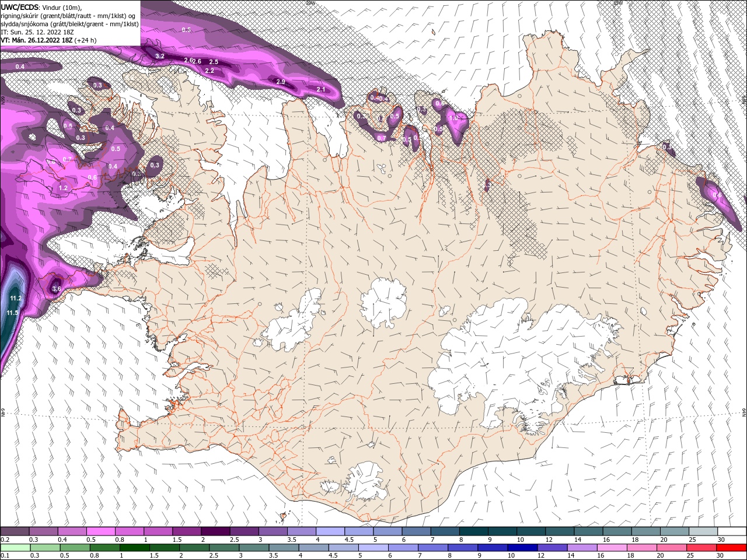Click white swatch after 30 in upper legend

tap(732, 531)
